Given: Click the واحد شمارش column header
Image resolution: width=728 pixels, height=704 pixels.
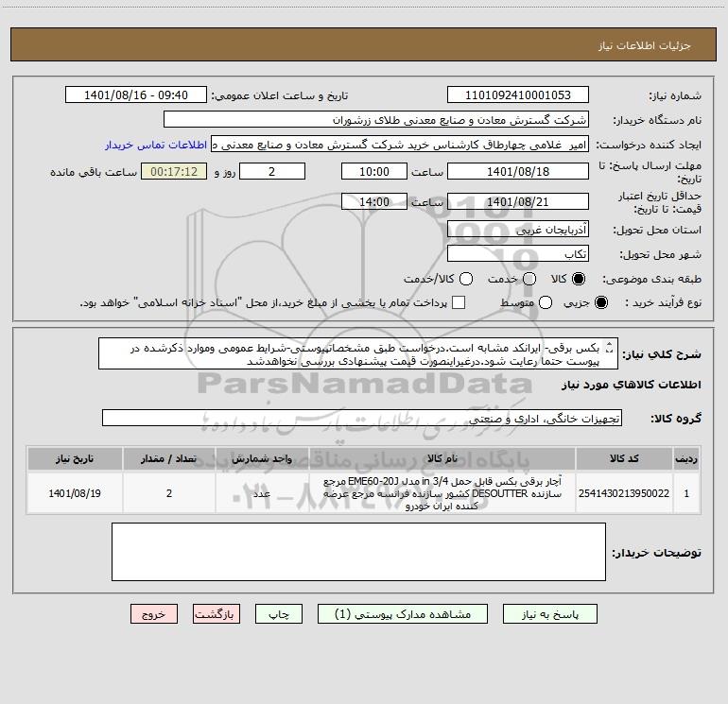Looking at the screenshot, I should tap(262, 458).
